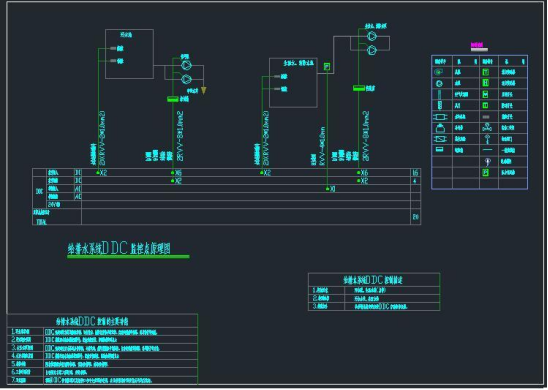Select the X1 terminal point on the AI row
This screenshot has height=390, width=548.
(x=330, y=189)
